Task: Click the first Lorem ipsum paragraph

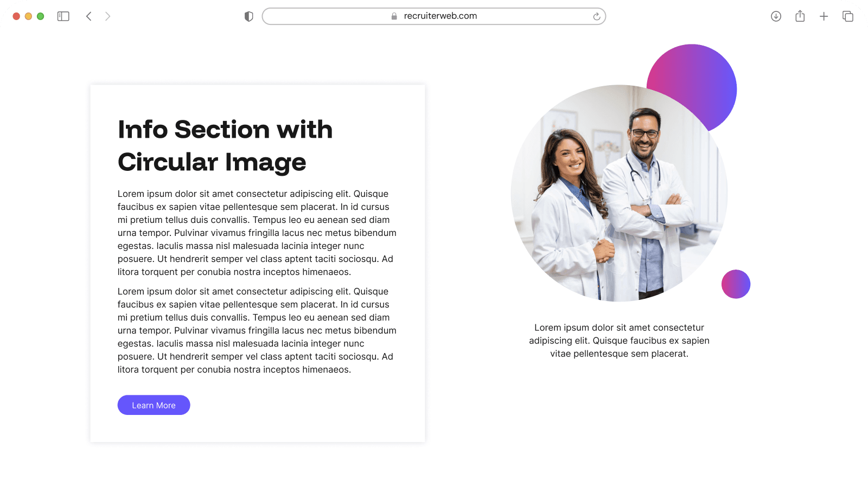Action: (257, 233)
